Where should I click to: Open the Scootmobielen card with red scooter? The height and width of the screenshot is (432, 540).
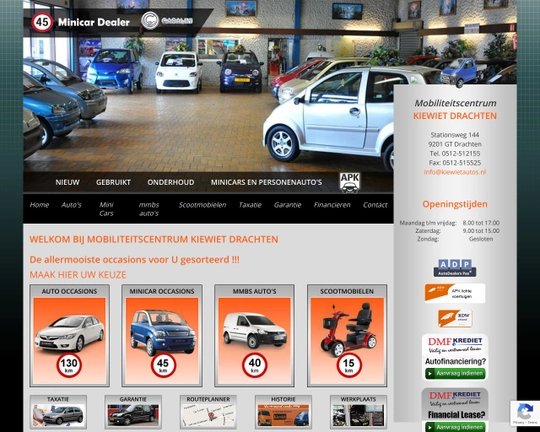pos(347,336)
